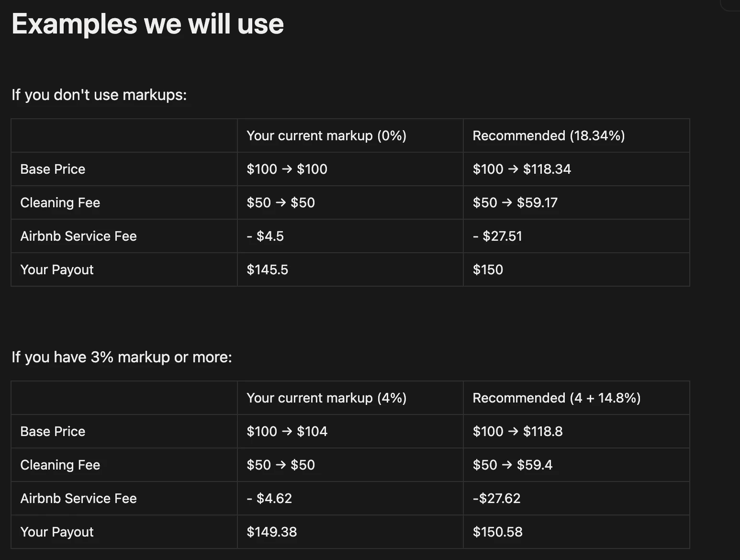
Task: Select the '$150.58' payout cell
Action: coord(497,532)
